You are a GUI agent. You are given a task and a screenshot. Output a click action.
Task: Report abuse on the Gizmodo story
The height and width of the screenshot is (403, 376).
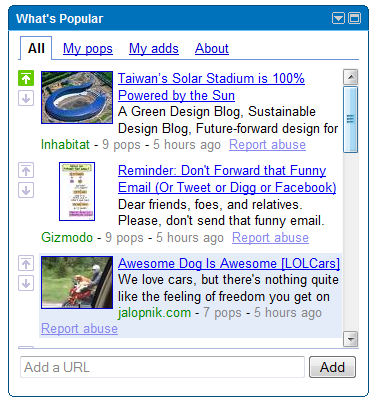270,238
